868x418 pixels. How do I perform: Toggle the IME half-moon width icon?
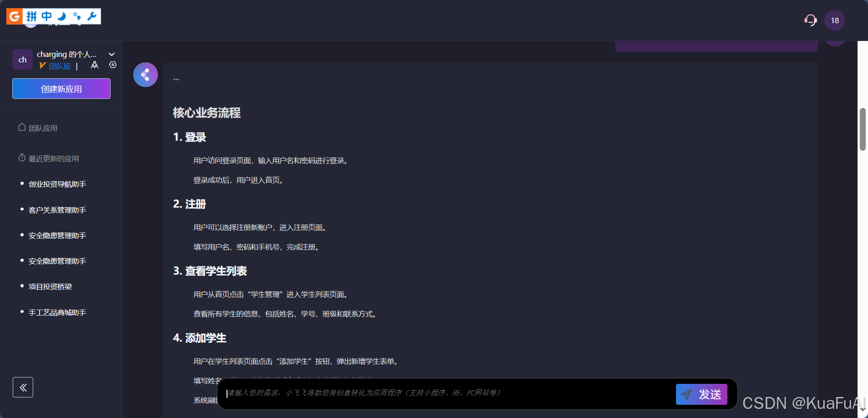tap(62, 16)
